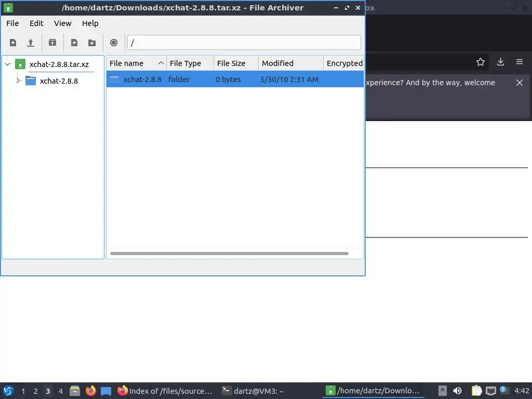Sort by the File Type column
Image resolution: width=532 pixels, height=399 pixels.
[x=190, y=63]
